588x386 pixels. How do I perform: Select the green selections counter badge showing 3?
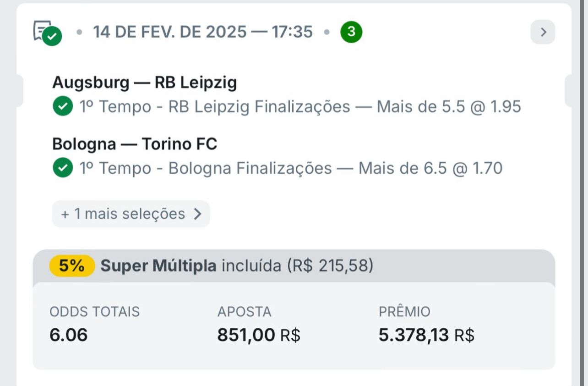(x=352, y=32)
